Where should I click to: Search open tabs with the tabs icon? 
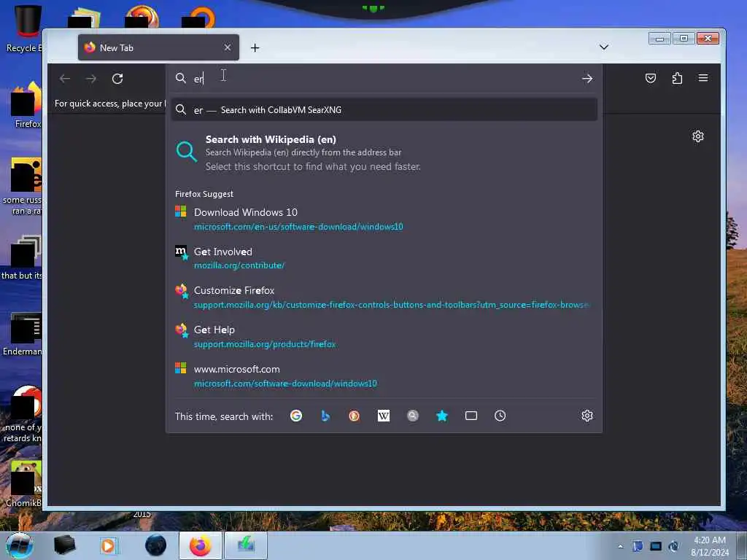click(471, 416)
